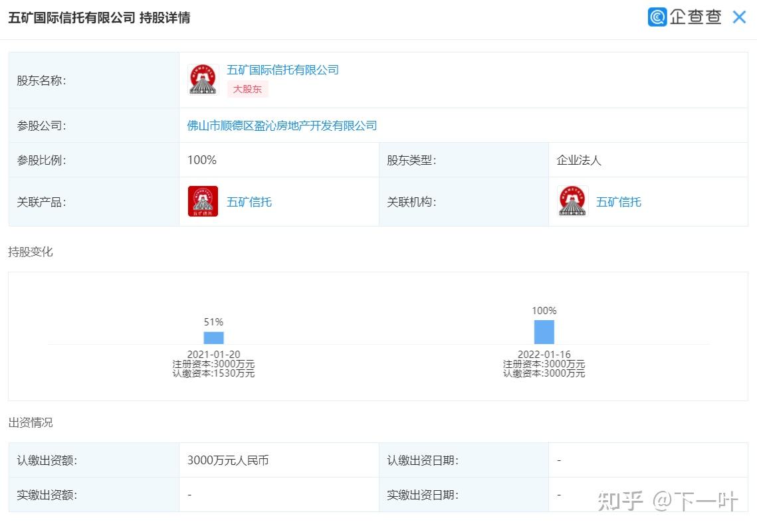Click the 股东名称 label cell
757x532 pixels.
click(x=94, y=80)
